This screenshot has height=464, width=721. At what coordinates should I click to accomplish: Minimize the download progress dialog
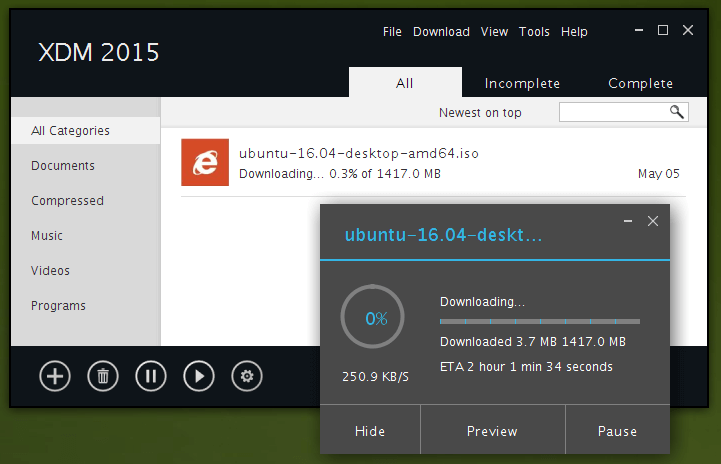pos(628,221)
